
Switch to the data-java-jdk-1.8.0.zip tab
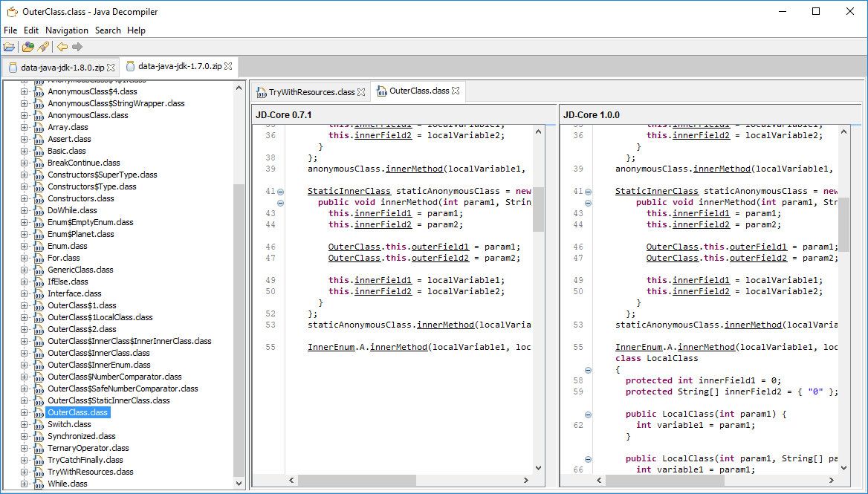(62, 68)
